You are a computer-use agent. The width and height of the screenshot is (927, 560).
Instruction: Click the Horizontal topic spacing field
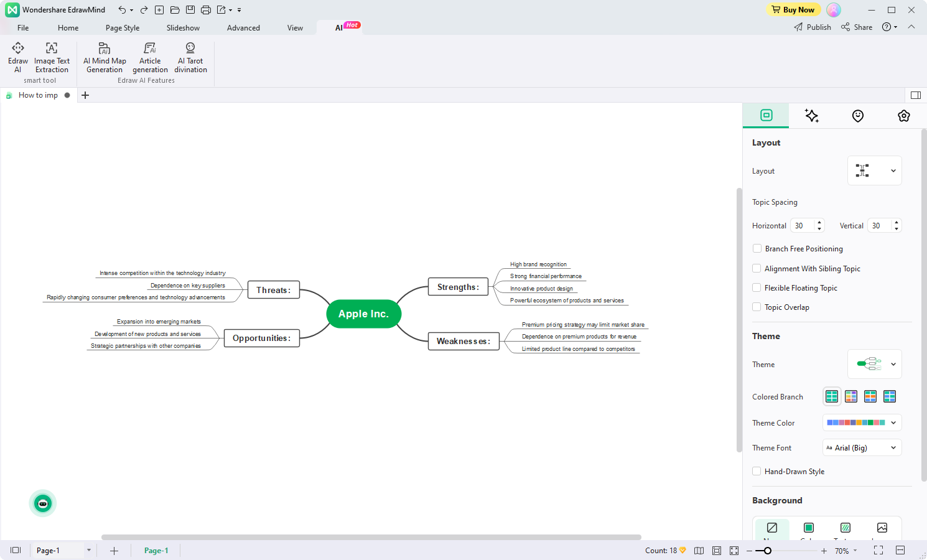[x=807, y=225]
